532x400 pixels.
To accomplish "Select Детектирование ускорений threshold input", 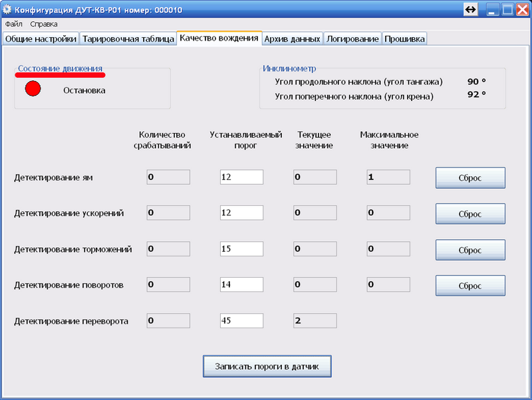I will (241, 213).
